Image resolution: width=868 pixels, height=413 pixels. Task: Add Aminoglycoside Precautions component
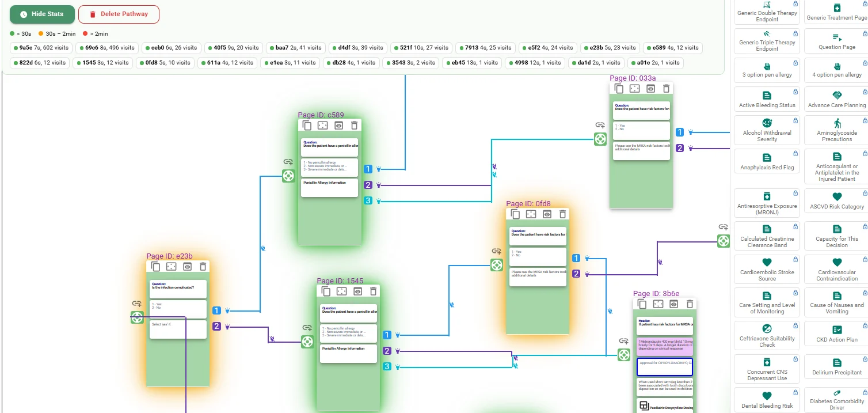coord(837,130)
